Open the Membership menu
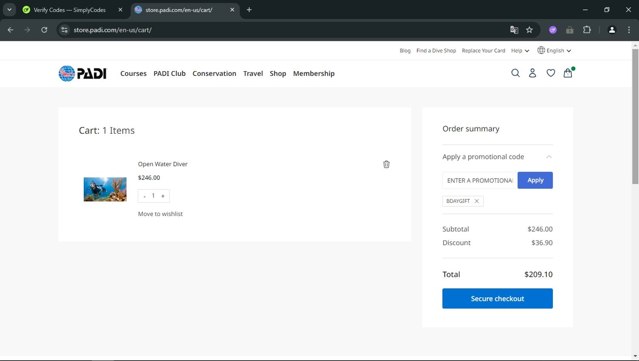Viewport: 639px width, 361px height. click(x=314, y=73)
